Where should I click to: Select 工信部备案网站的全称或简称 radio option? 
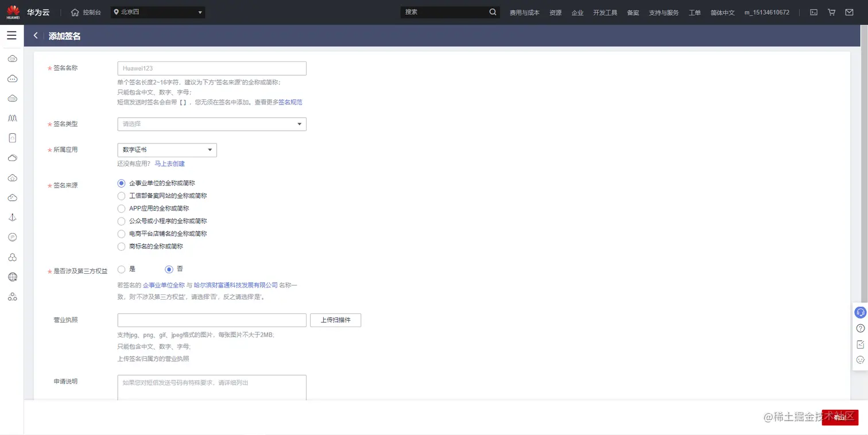click(121, 196)
